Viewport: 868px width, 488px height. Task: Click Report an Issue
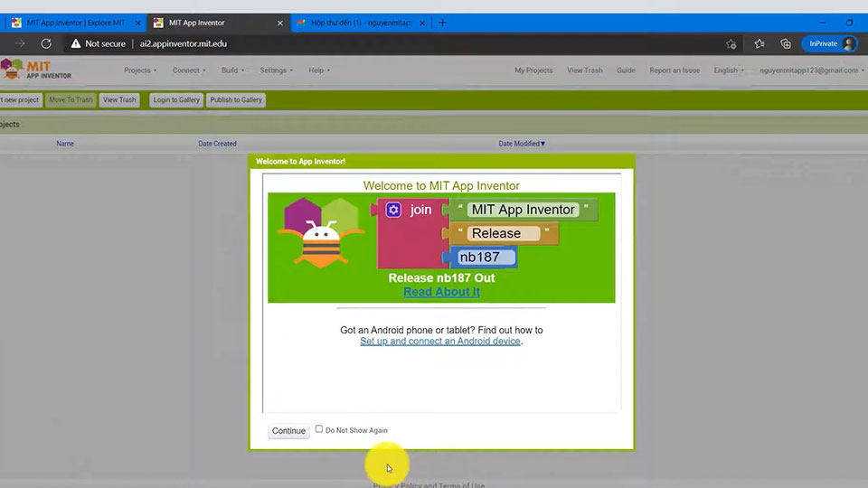[x=675, y=70]
